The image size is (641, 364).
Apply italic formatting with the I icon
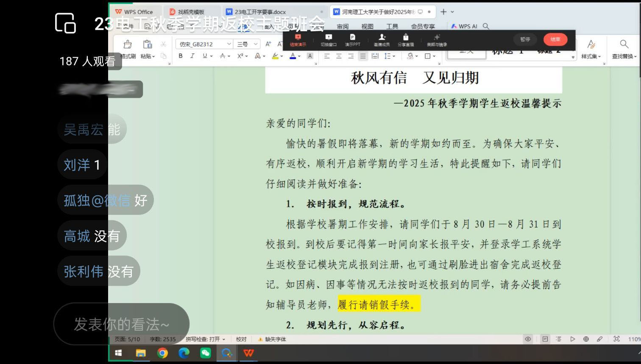click(192, 56)
